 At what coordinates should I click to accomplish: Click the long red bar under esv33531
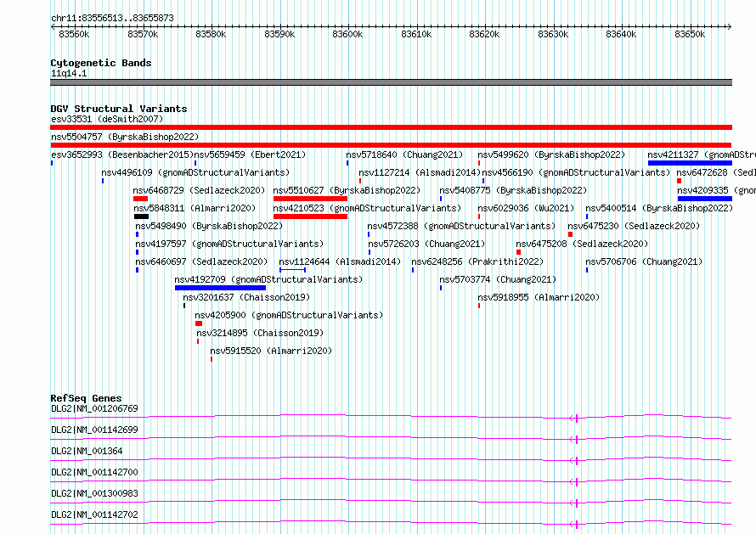coord(391,127)
